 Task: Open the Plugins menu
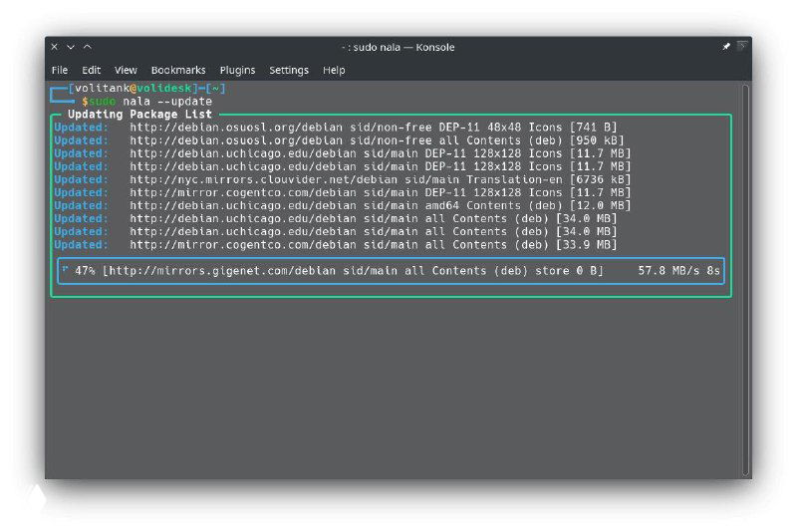point(237,70)
